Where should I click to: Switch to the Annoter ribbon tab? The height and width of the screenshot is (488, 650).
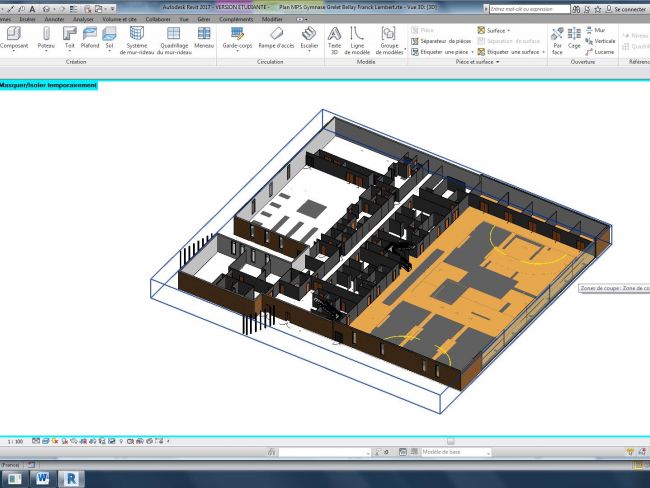pyautogui.click(x=54, y=19)
